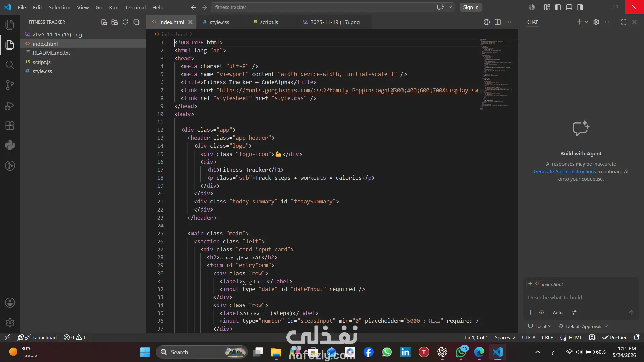Image resolution: width=644 pixels, height=362 pixels.
Task: Open the Run and Debug view
Action: [x=10, y=106]
